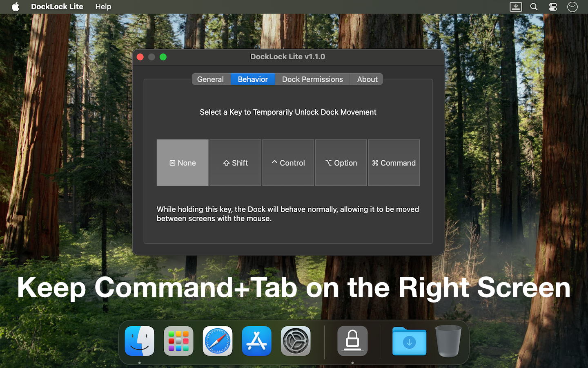Switch to the General tab

pyautogui.click(x=211, y=79)
